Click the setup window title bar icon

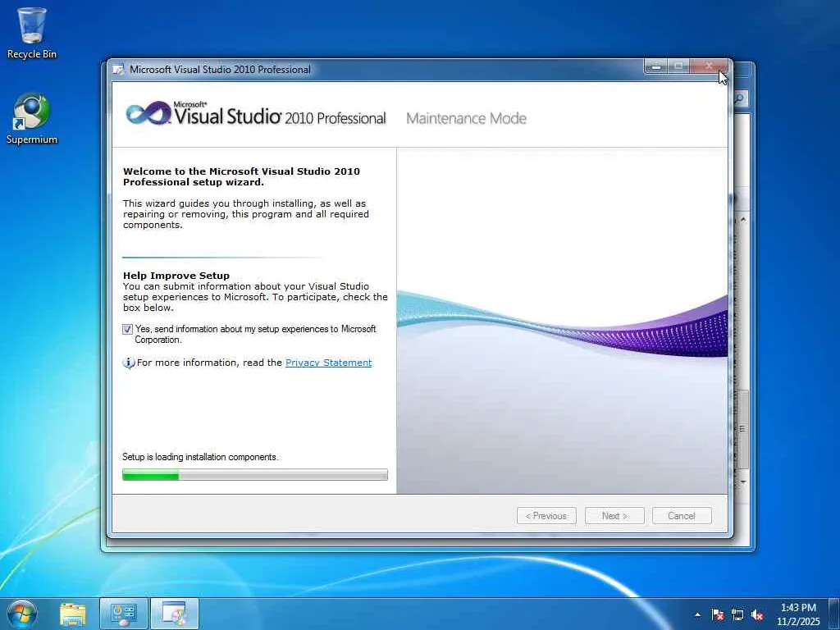coord(118,70)
